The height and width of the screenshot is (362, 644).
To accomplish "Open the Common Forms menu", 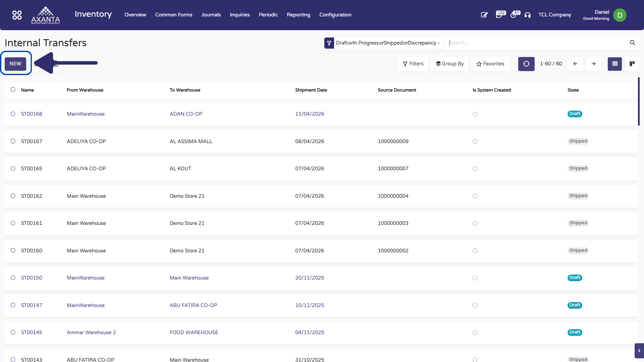I will point(173,15).
